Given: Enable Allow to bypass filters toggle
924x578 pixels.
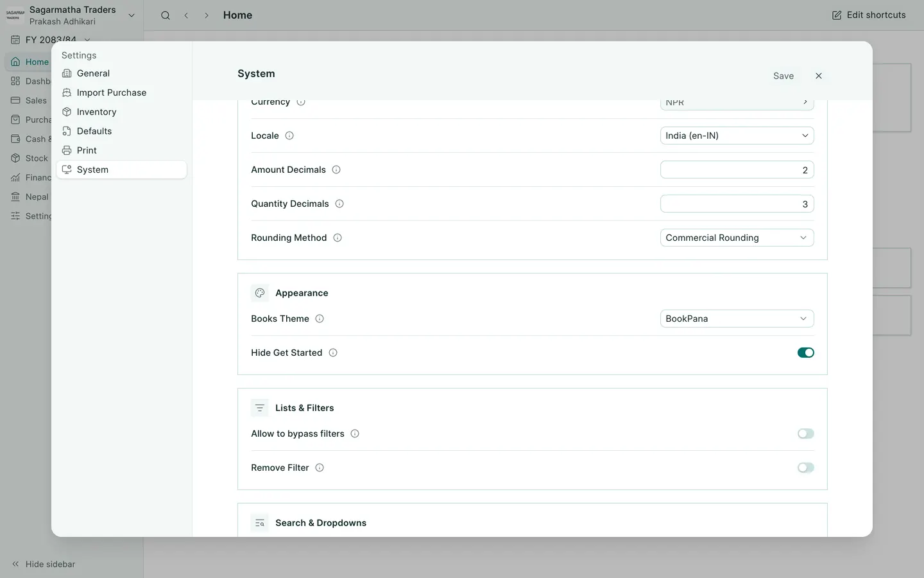Looking at the screenshot, I should click(x=806, y=433).
